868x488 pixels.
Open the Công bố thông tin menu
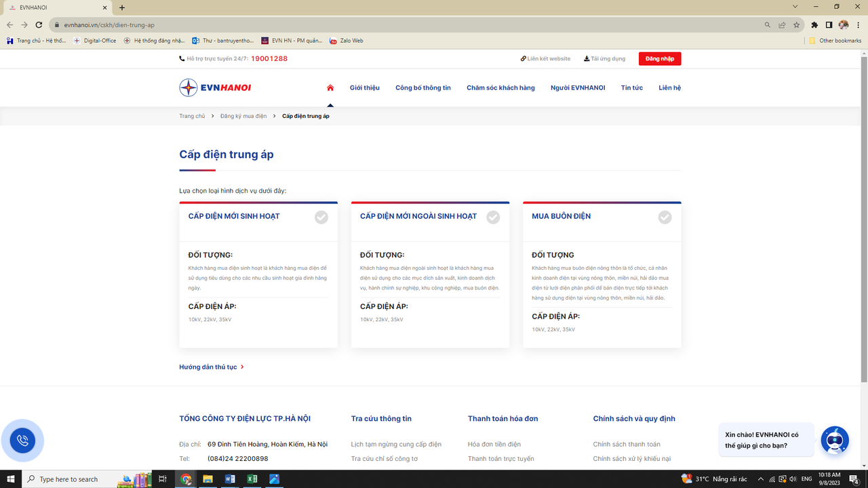pyautogui.click(x=423, y=87)
